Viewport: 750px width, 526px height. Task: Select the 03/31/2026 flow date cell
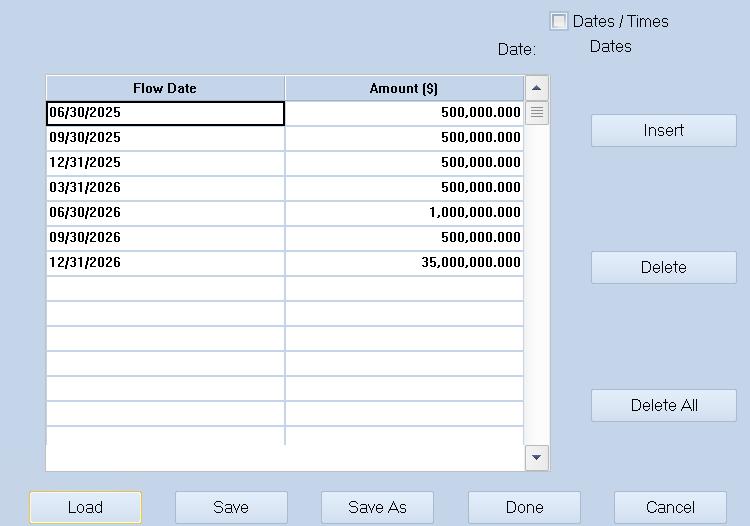coord(165,188)
